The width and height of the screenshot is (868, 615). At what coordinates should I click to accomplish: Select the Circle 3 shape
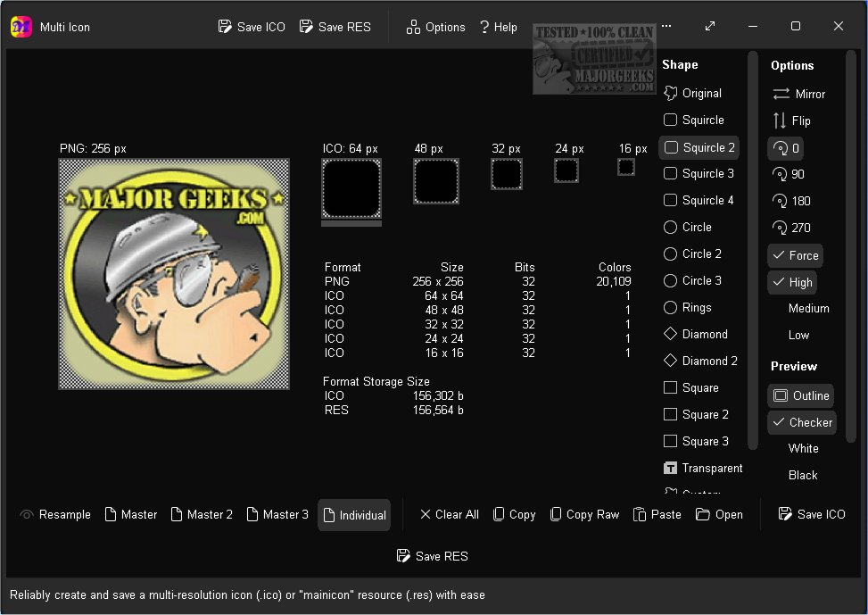(x=692, y=280)
